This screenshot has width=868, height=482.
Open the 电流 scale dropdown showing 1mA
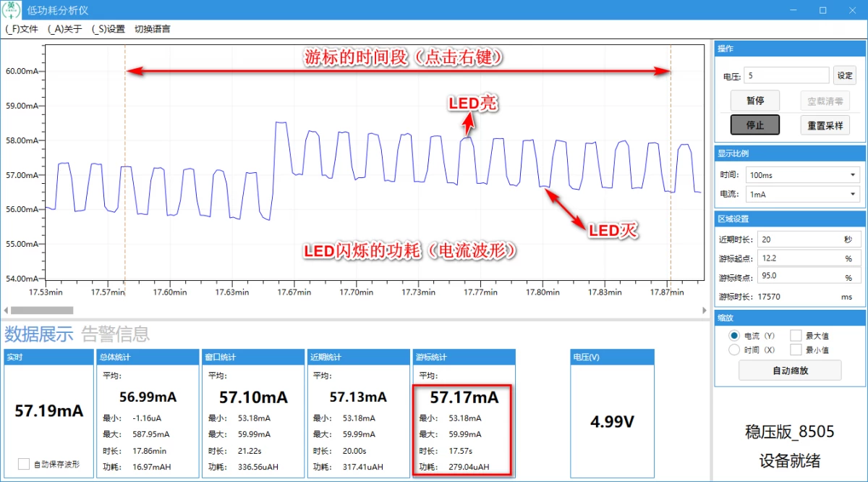pyautogui.click(x=803, y=194)
